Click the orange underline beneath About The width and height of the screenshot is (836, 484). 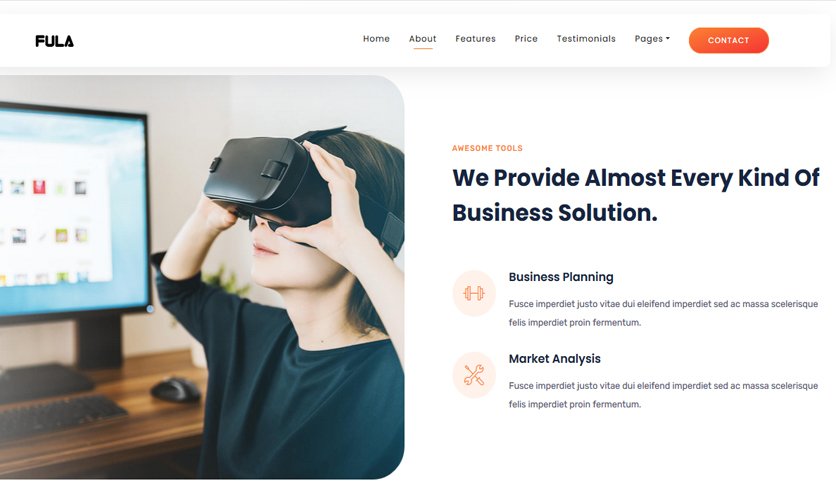(x=423, y=49)
